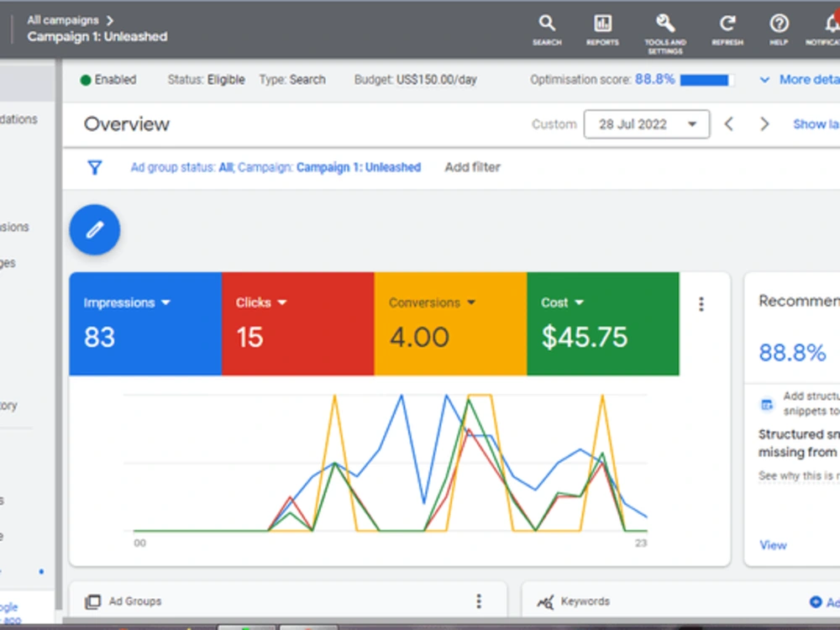The image size is (840, 630).
Task: Click the blue pencil edit button
Action: 95,230
